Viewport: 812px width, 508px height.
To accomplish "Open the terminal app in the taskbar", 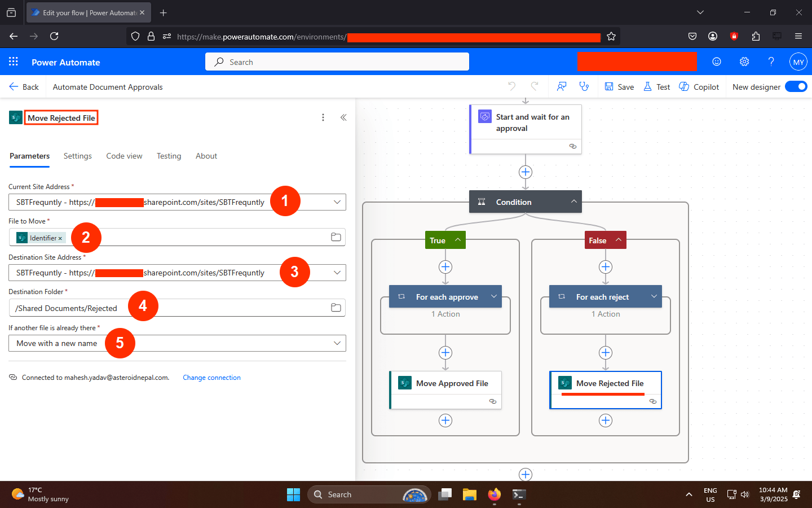I will click(x=519, y=494).
